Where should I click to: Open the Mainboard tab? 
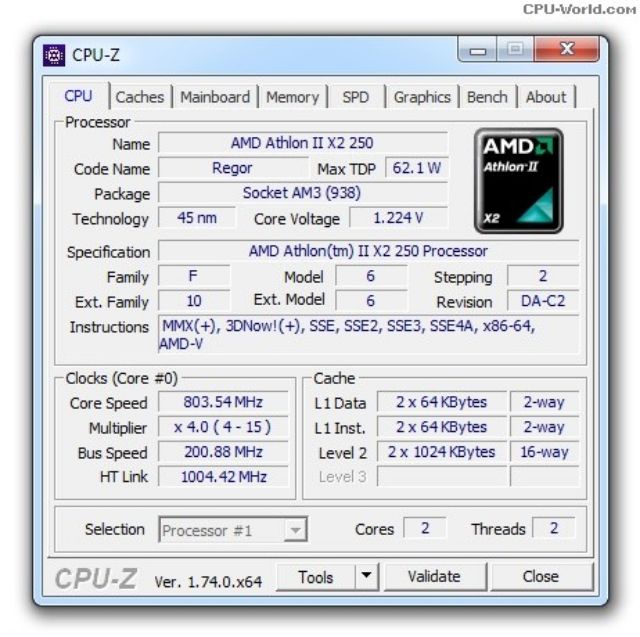[215, 97]
